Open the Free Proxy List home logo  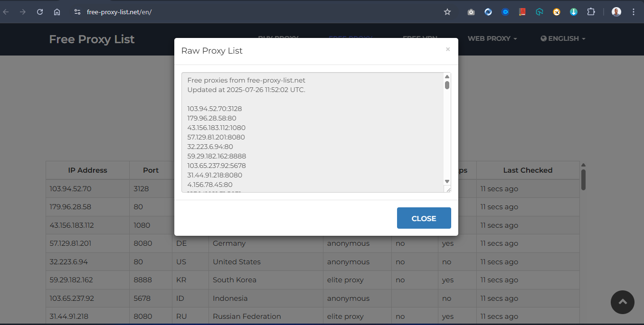92,39
